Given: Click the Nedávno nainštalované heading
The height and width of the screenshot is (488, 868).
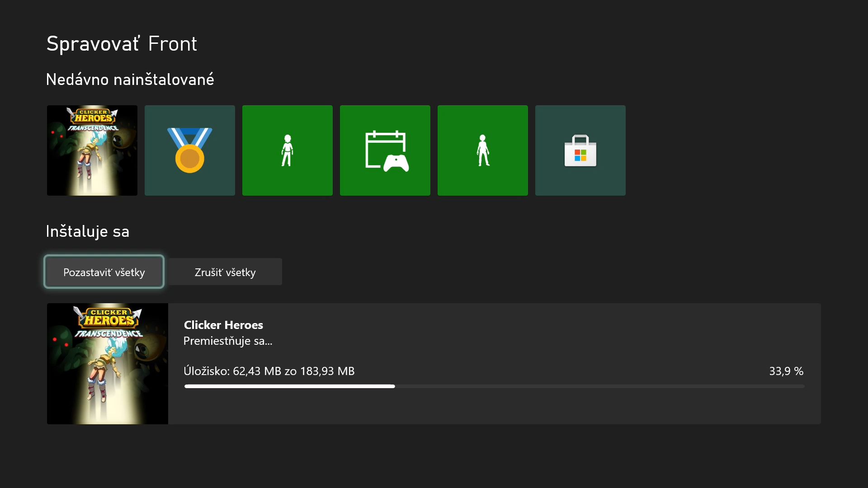Looking at the screenshot, I should coord(130,80).
